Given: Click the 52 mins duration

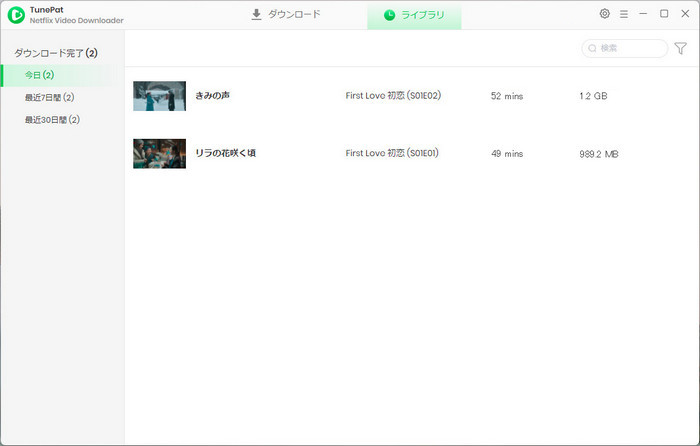Looking at the screenshot, I should [507, 96].
